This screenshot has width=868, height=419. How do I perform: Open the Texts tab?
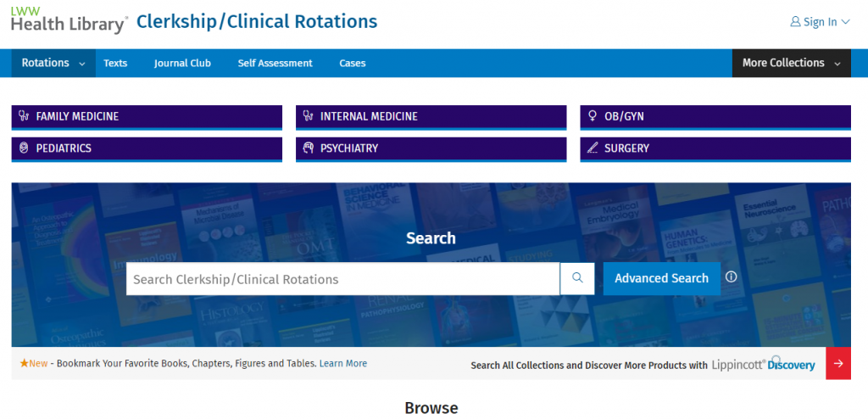point(115,63)
